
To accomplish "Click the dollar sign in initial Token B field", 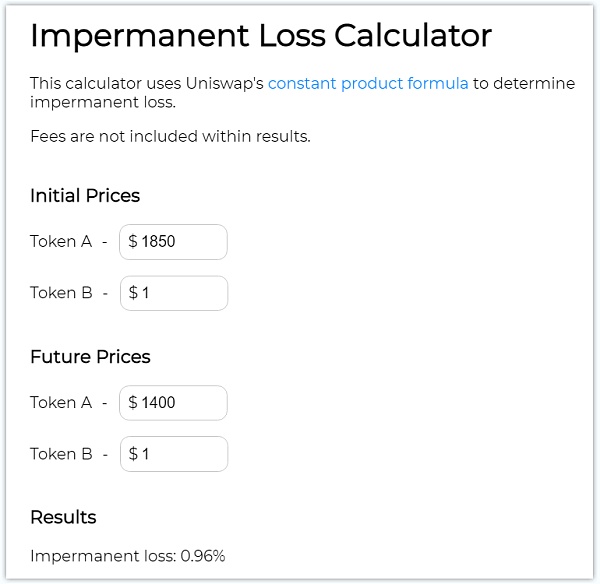I will pos(133,293).
